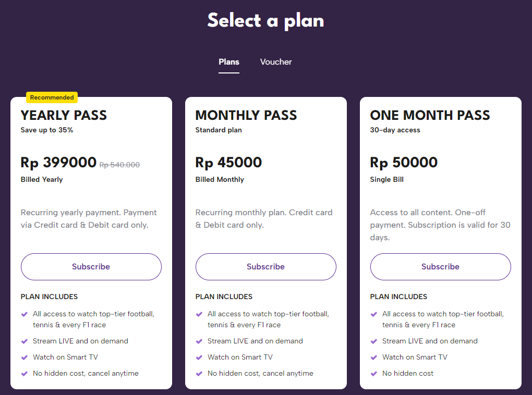The width and height of the screenshot is (532, 395).
Task: Click Monthly Pass Smart TV checkmark
Action: click(x=199, y=357)
